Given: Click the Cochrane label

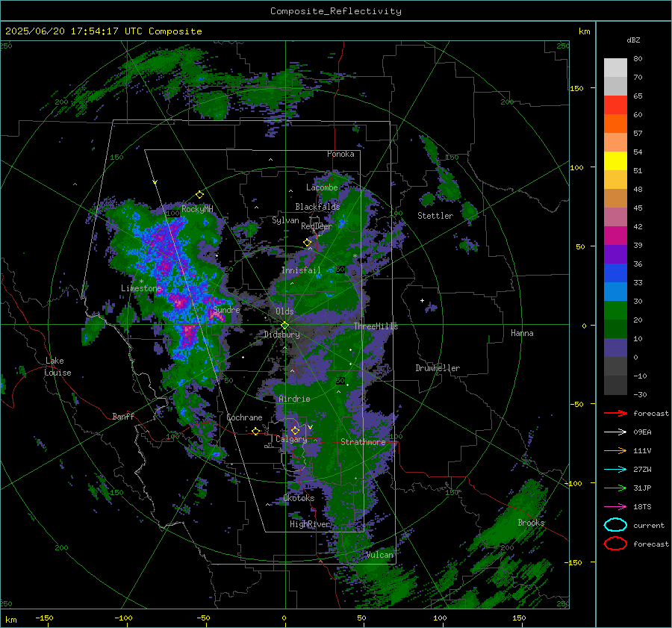Looking at the screenshot, I should point(244,417).
